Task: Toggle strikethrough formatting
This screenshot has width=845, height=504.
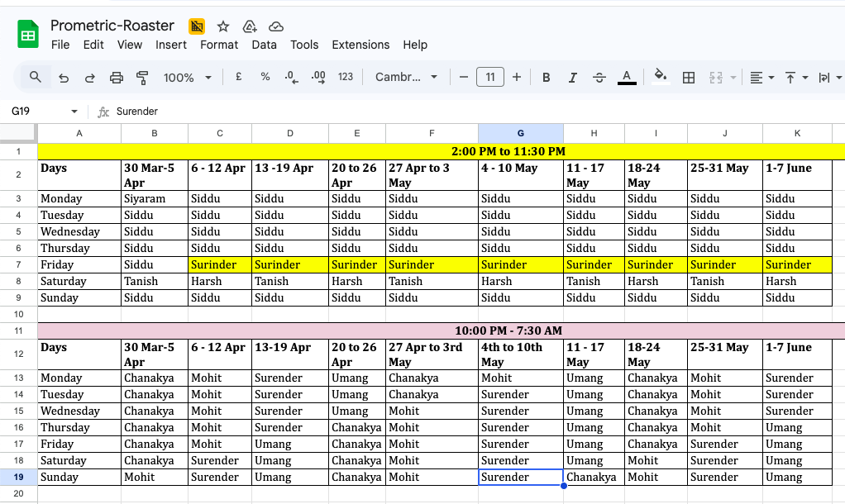Action: click(599, 78)
